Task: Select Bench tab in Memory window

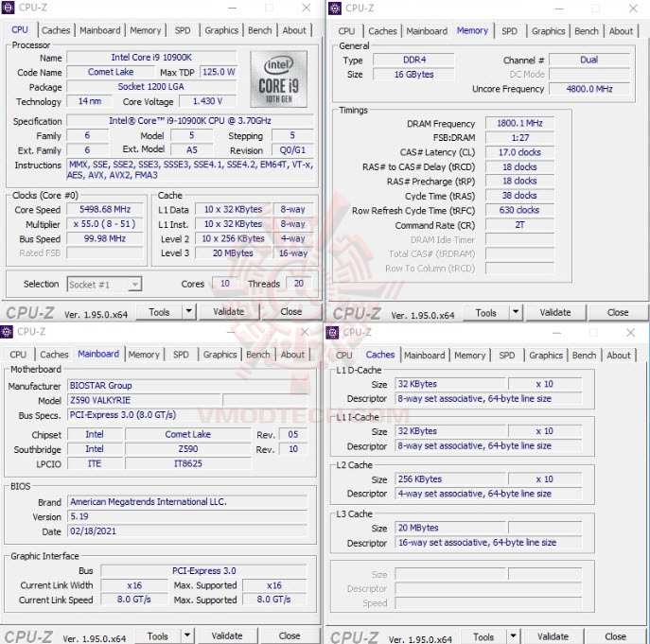Action: coord(587,31)
